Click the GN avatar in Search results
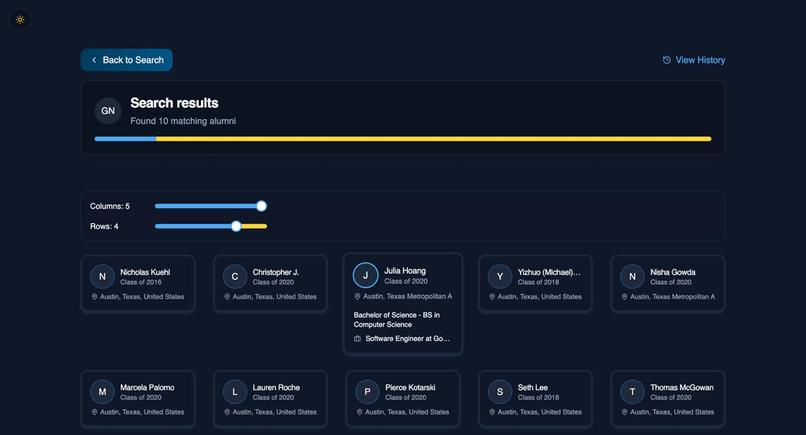Screen dimensions: 806x435 coord(108,111)
